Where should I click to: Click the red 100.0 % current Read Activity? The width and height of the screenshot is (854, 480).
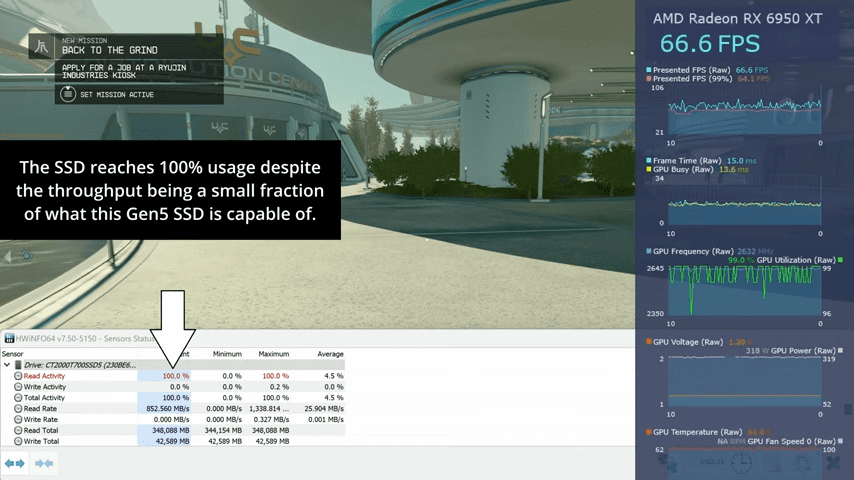point(176,376)
